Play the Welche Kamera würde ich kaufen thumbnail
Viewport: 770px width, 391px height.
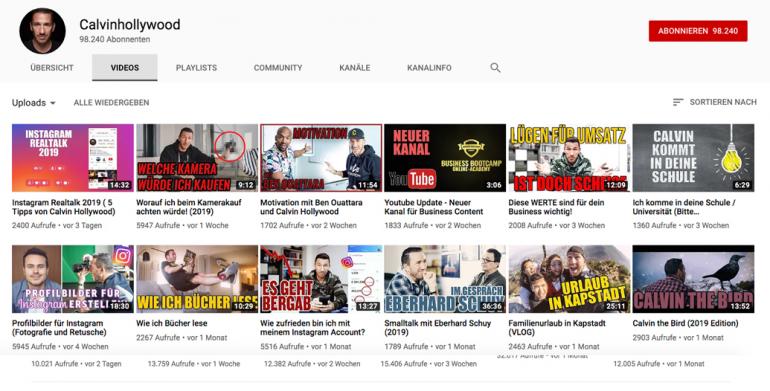[x=197, y=158]
